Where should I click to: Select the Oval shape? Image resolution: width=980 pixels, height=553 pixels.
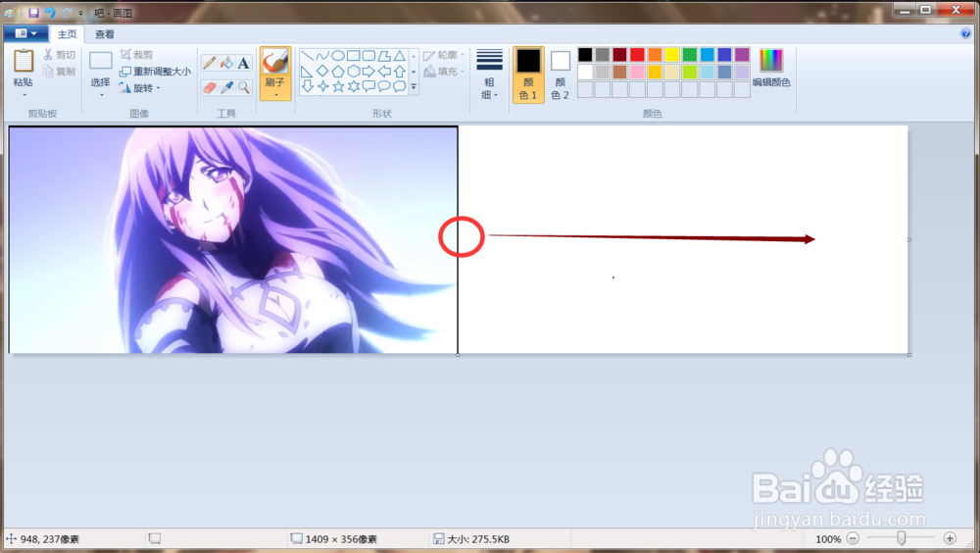[338, 56]
